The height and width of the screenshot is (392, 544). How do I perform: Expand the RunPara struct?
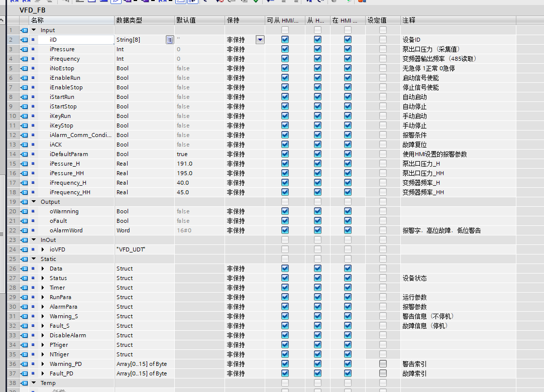[43, 297]
